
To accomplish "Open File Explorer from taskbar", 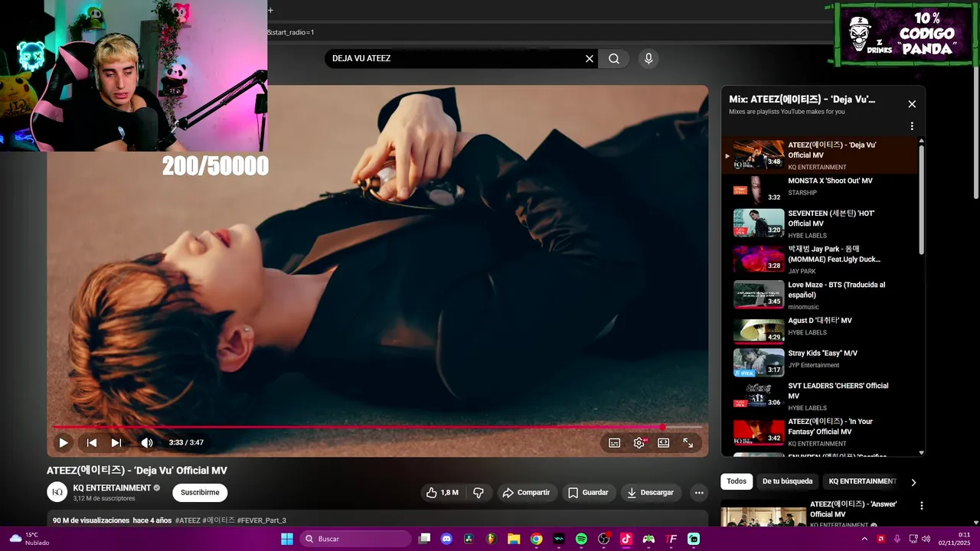I will pyautogui.click(x=514, y=539).
